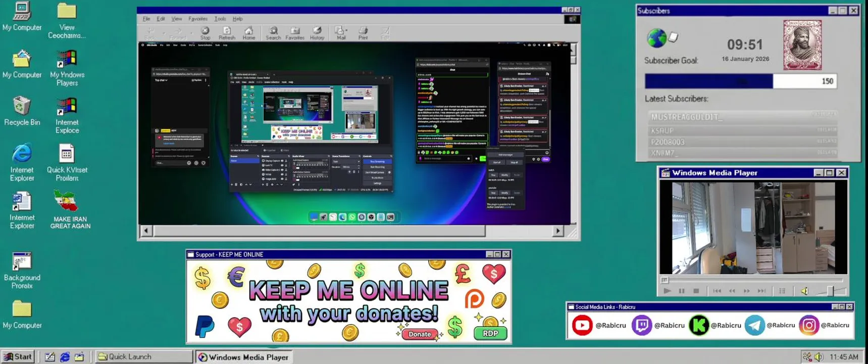Open Search from the browser toolbar
Viewport: 868px width, 364px height.
coord(273,33)
